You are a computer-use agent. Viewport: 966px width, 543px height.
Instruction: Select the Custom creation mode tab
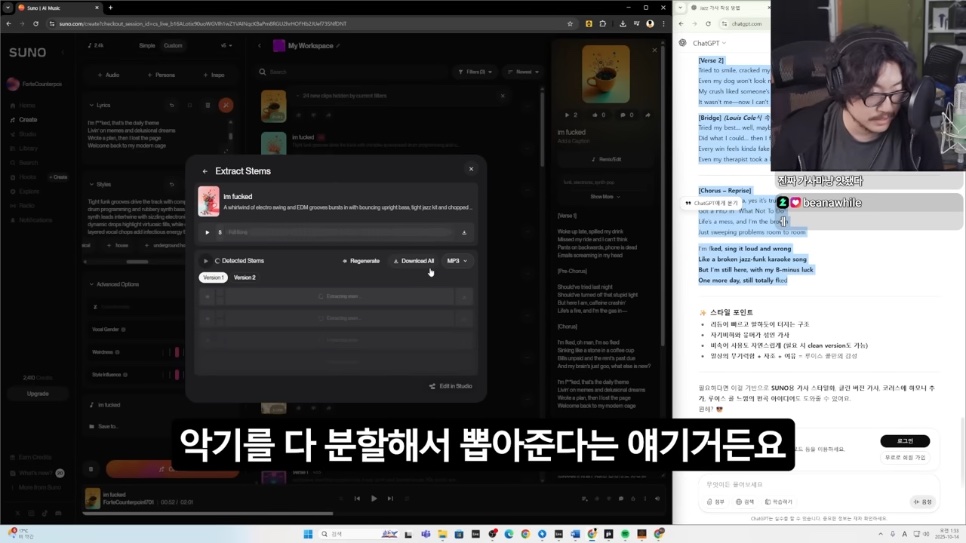(173, 45)
